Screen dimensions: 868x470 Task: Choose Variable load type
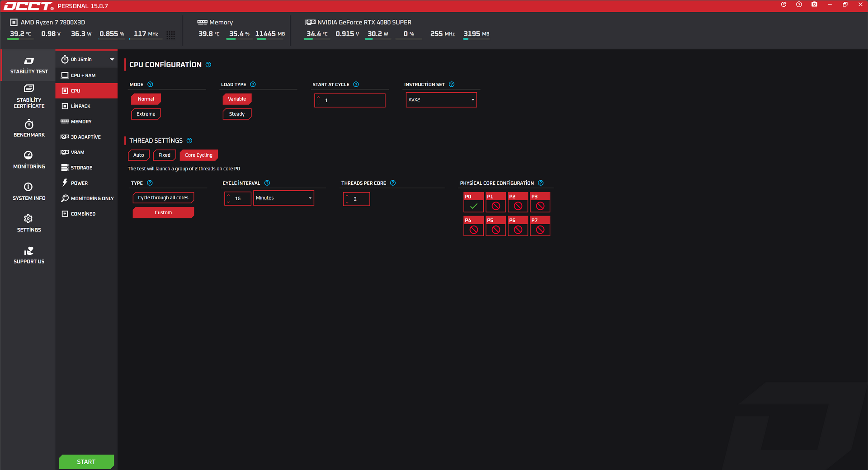[x=237, y=99]
